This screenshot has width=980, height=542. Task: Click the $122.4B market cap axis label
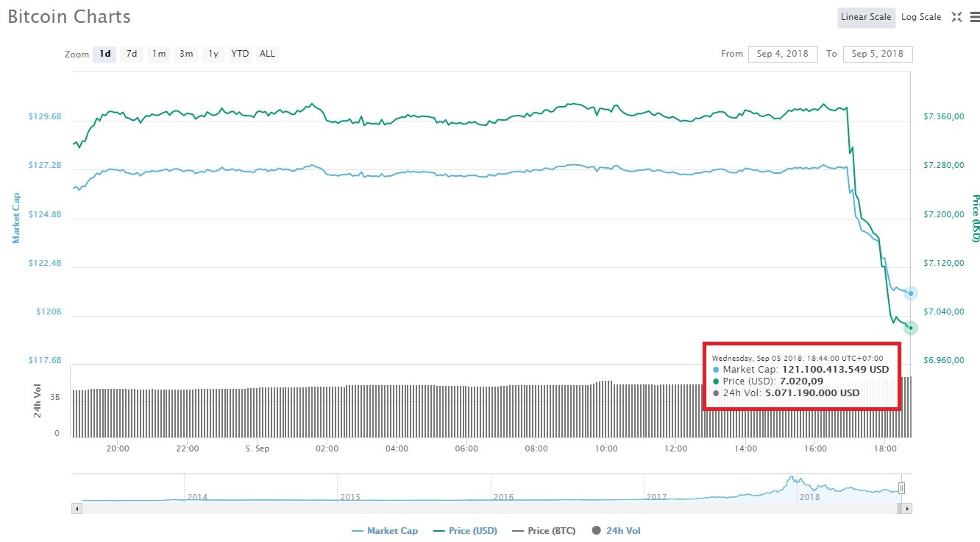coord(45,263)
